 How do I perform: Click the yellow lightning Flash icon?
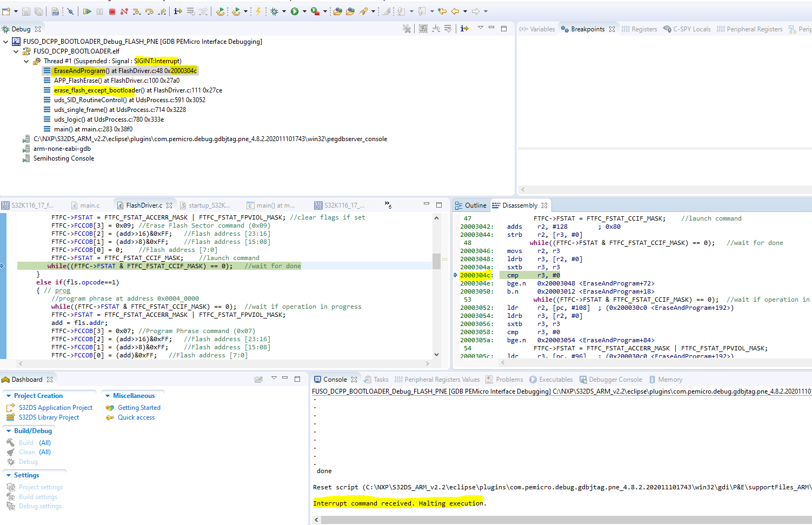(258, 11)
